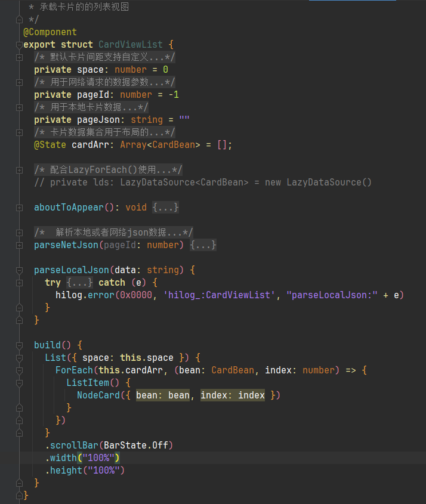
Task: Click the Array<CardBean> type
Action: point(160,145)
